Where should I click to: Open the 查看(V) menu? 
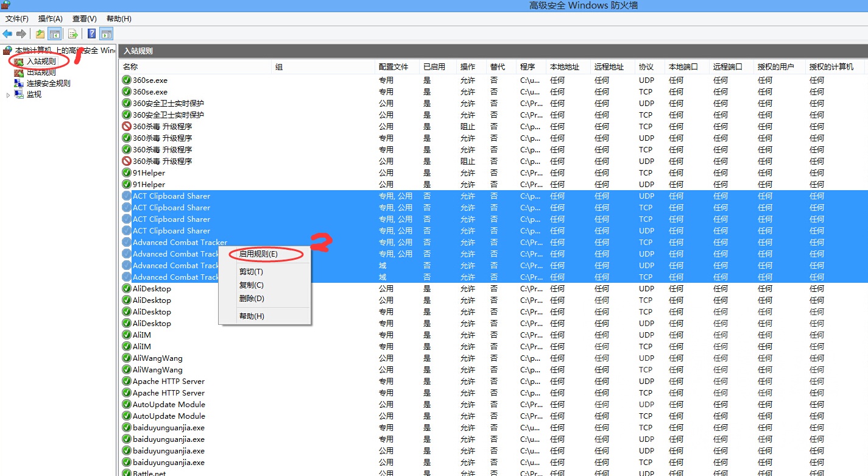(85, 19)
